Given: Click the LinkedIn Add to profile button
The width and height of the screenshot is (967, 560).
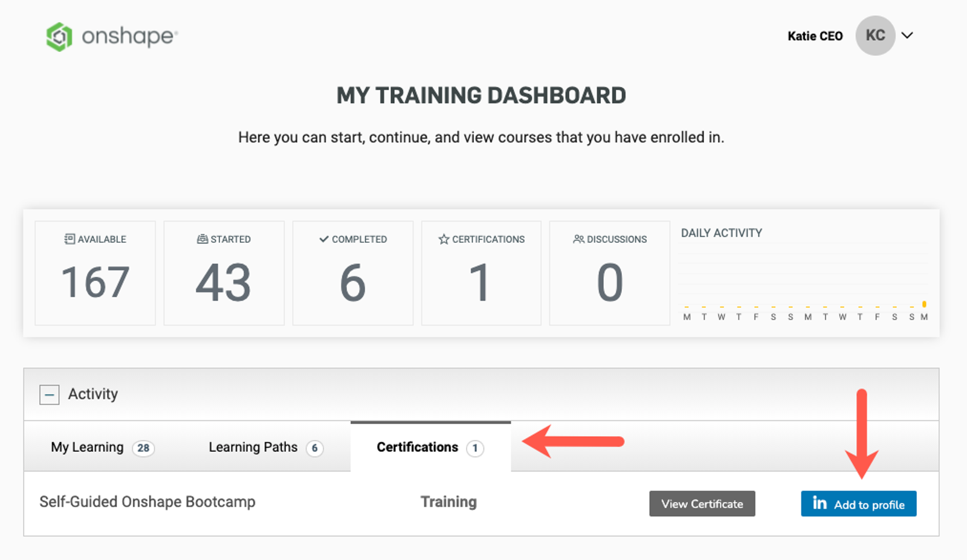Looking at the screenshot, I should [858, 504].
